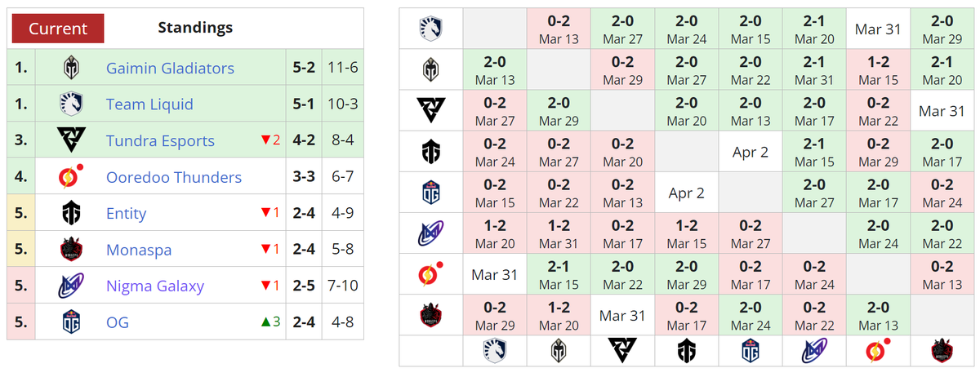Viewport: 980px width, 377px height.
Task: Open the Tundra Esports team link
Action: pyautogui.click(x=160, y=141)
